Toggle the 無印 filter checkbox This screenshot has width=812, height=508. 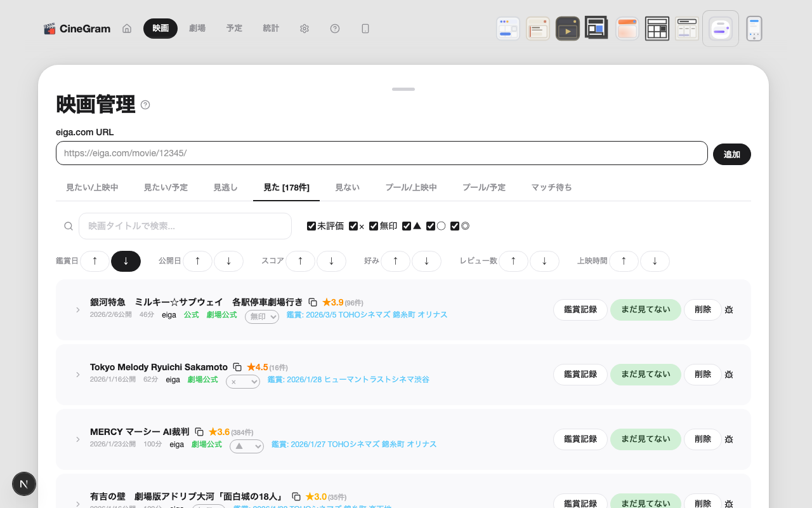click(374, 226)
